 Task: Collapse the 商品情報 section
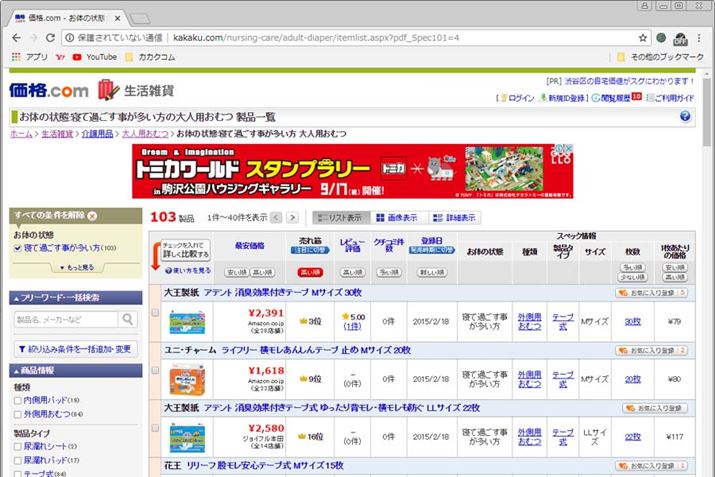point(76,370)
